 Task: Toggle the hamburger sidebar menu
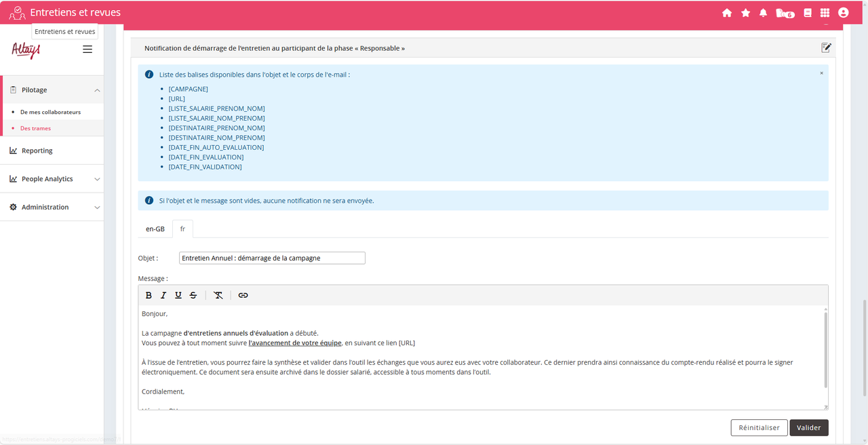(87, 50)
